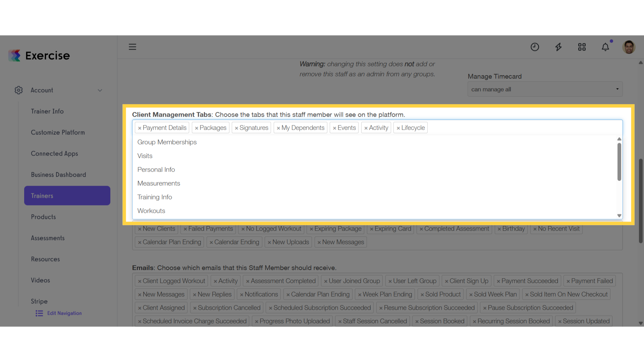Image resolution: width=644 pixels, height=362 pixels.
Task: Open the user profile avatar
Action: tap(629, 47)
